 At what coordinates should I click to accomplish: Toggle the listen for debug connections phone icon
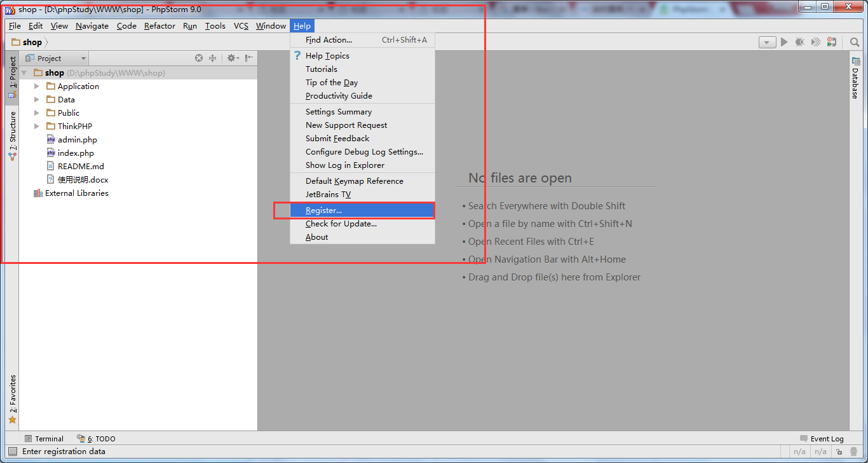click(832, 42)
